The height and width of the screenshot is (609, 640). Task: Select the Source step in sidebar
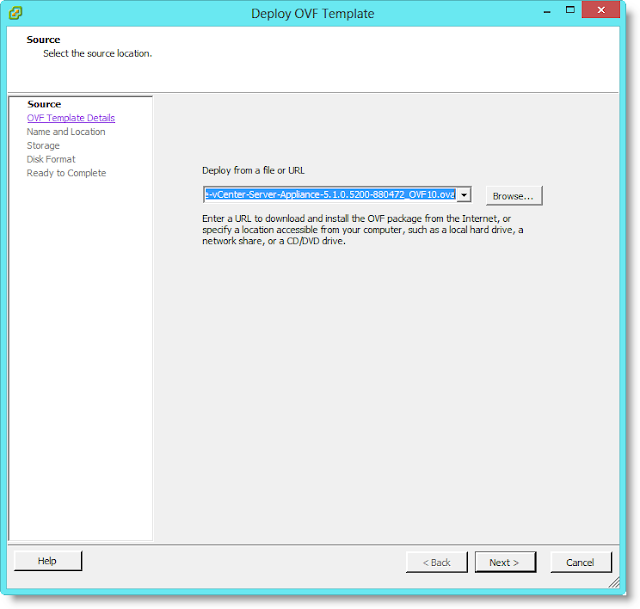click(x=44, y=104)
